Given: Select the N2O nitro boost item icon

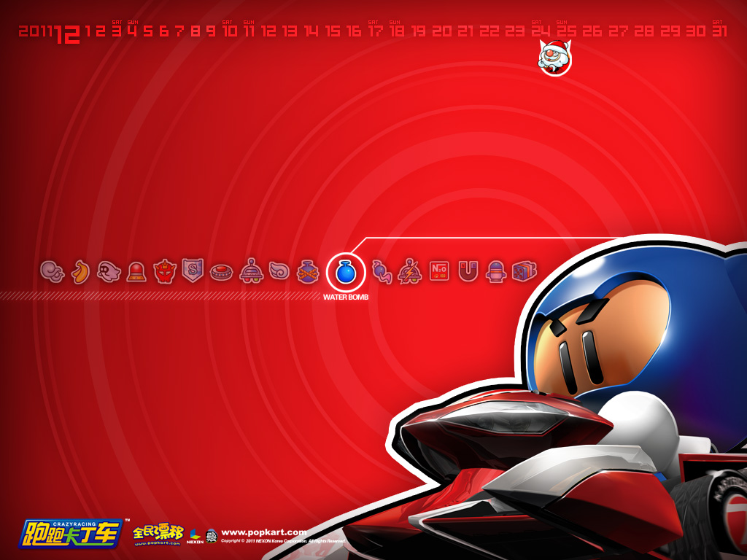Looking at the screenshot, I should point(439,271).
